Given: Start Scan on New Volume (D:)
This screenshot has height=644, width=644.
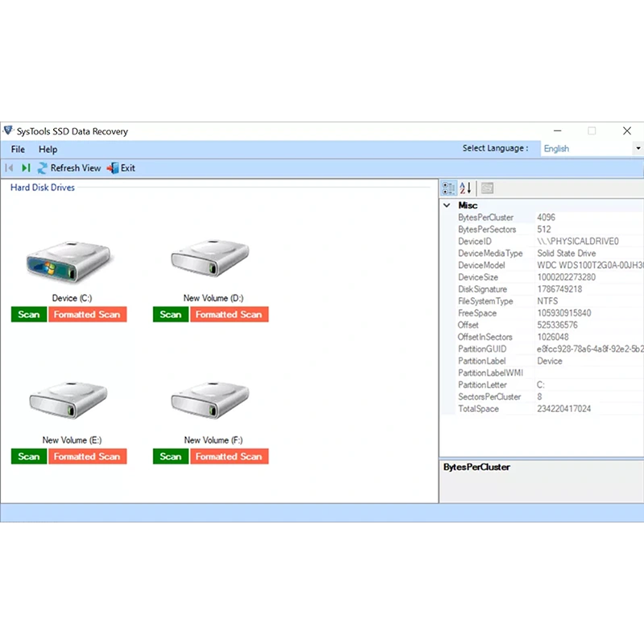Looking at the screenshot, I should coord(171,314).
